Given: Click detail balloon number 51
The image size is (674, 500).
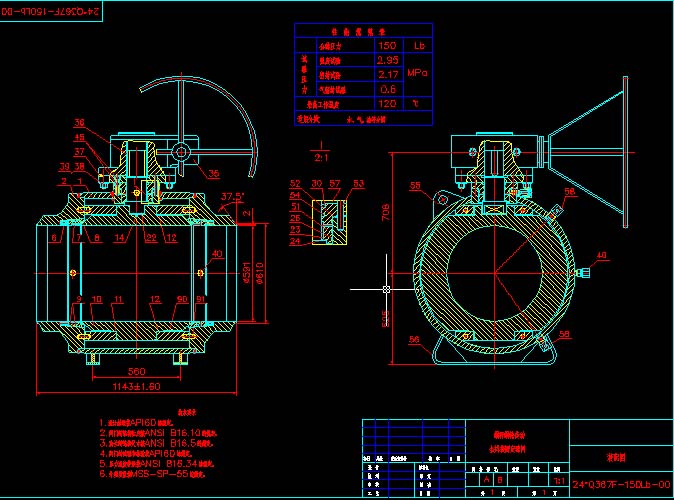Looking at the screenshot, I should click(296, 207).
